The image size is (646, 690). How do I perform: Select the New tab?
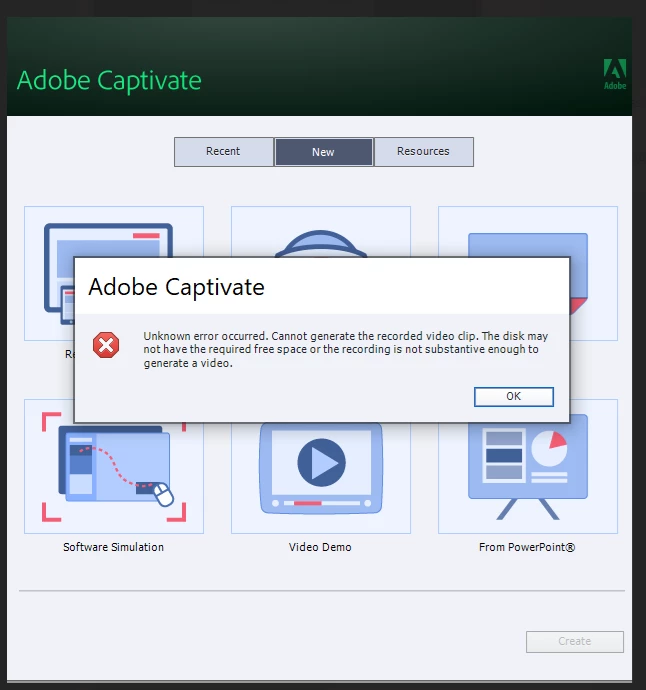[x=323, y=152]
